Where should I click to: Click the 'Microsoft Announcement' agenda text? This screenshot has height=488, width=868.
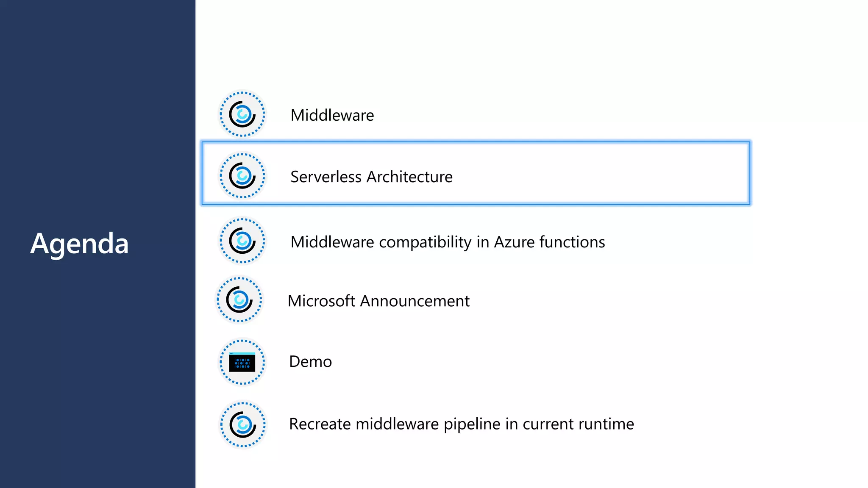point(378,301)
